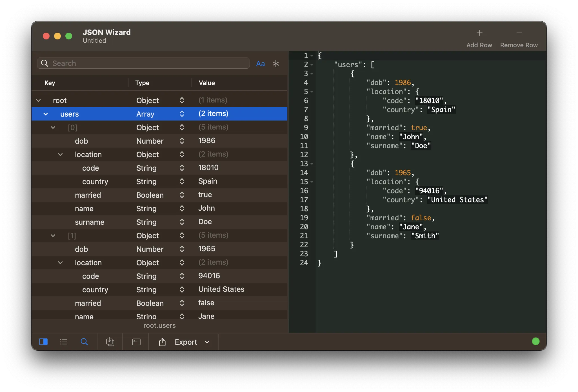Click the magnifier icon in bottom toolbar
The image size is (578, 392).
click(x=84, y=342)
